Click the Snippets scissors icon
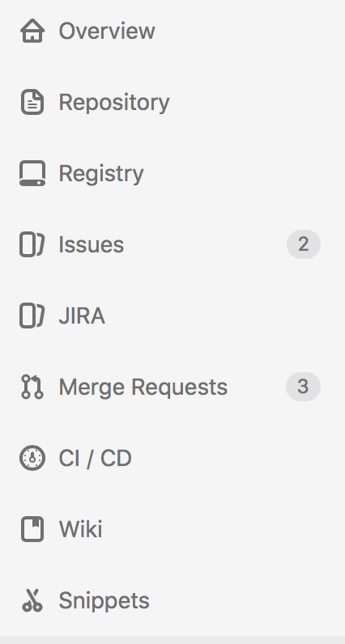Viewport: 345px width, 644px height. click(32, 600)
